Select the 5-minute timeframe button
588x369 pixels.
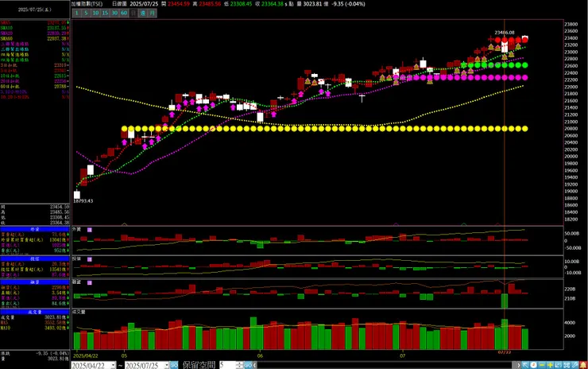coord(86,13)
